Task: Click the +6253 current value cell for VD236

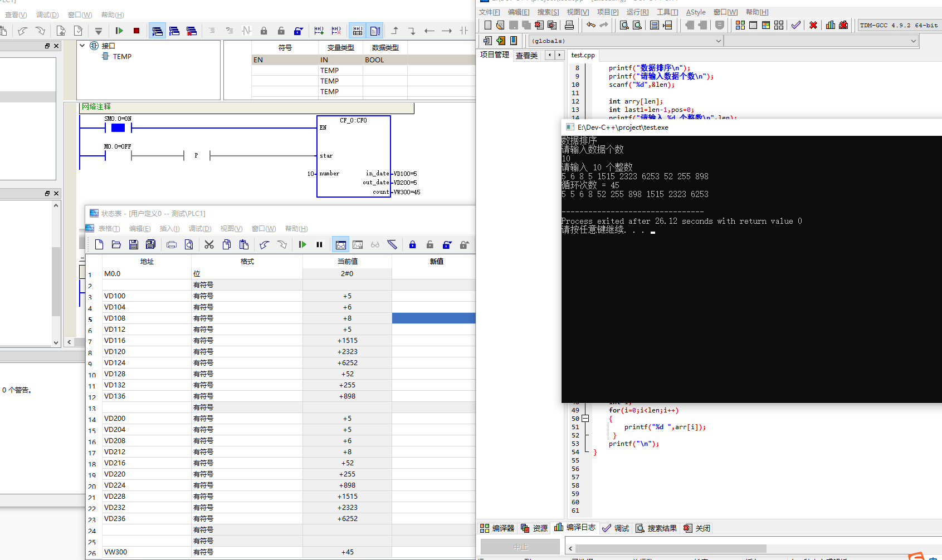Action: tap(347, 518)
